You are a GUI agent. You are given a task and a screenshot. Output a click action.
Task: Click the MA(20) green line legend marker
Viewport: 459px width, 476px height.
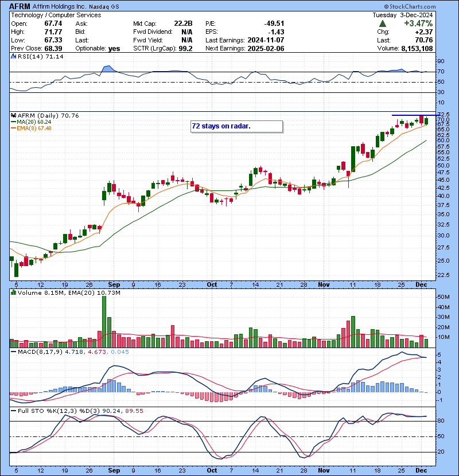pos(13,122)
